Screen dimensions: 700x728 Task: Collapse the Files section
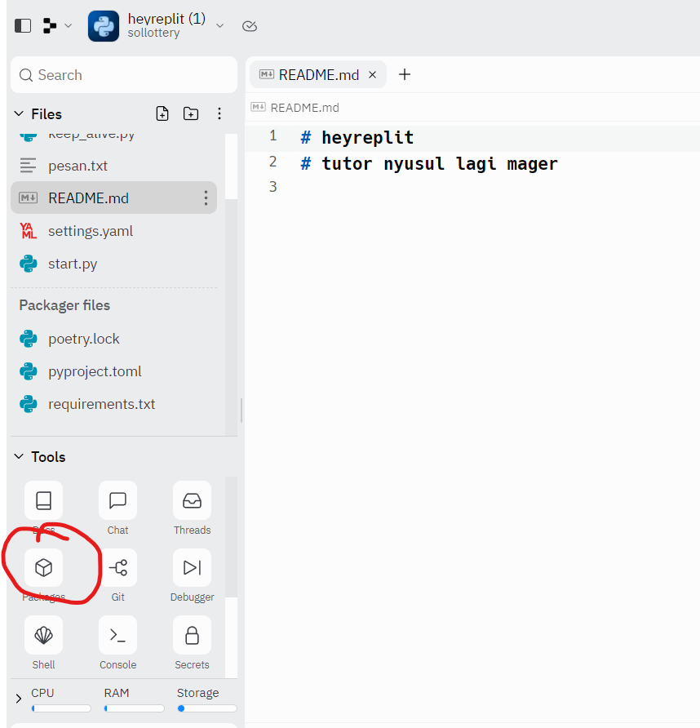pyautogui.click(x=19, y=113)
